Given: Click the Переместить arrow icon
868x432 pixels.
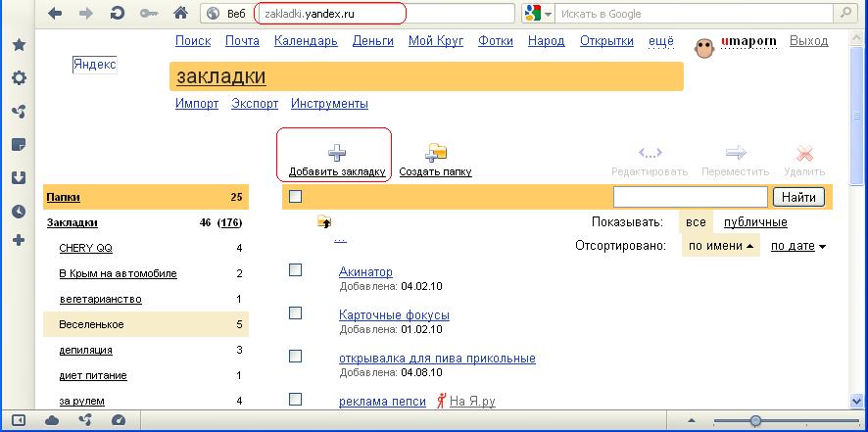Looking at the screenshot, I should point(736,152).
